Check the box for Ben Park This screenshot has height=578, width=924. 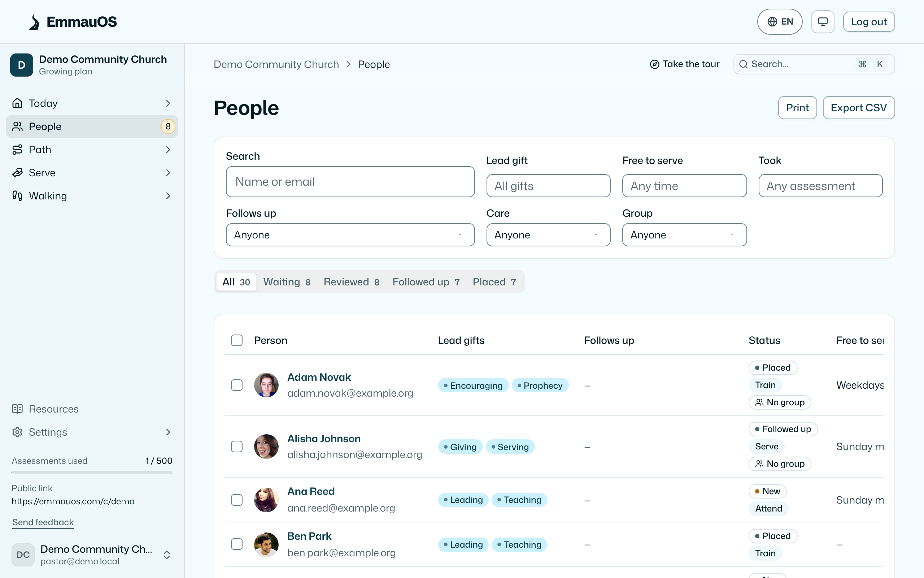point(237,544)
